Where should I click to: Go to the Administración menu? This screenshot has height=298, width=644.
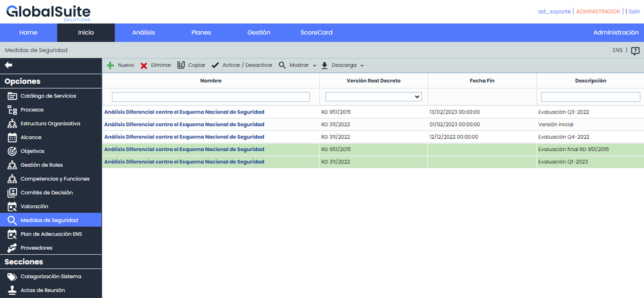pos(615,33)
